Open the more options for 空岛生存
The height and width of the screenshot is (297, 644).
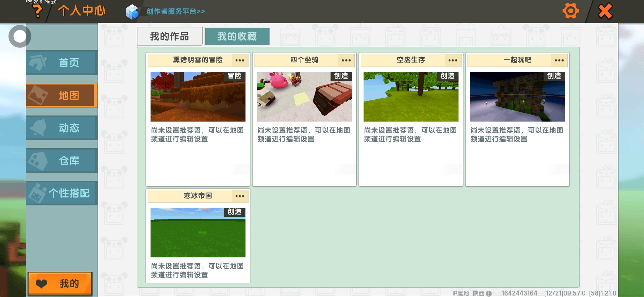tap(453, 60)
